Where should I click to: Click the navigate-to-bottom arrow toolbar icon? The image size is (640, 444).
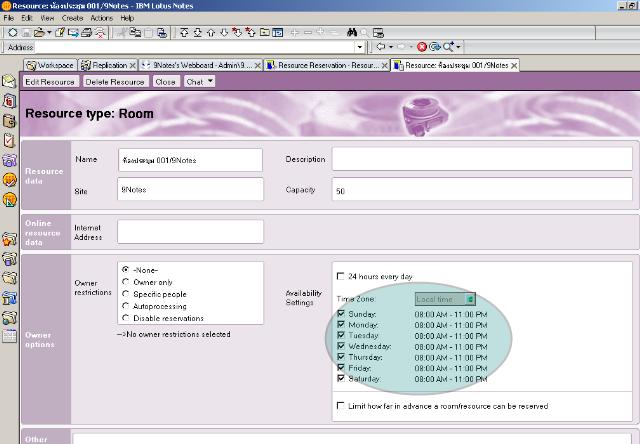click(x=198, y=33)
